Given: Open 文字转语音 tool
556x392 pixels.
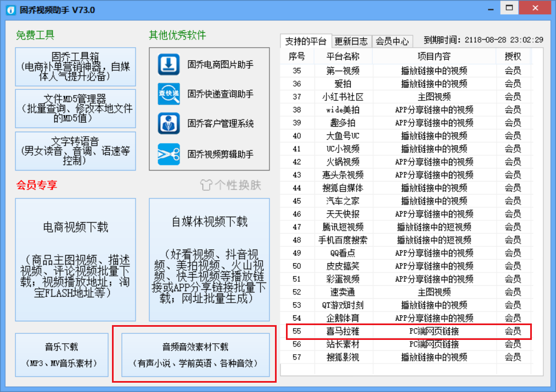Looking at the screenshot, I should point(76,151).
